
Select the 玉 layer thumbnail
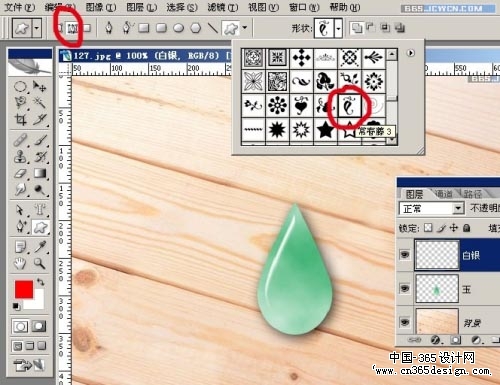(x=437, y=289)
